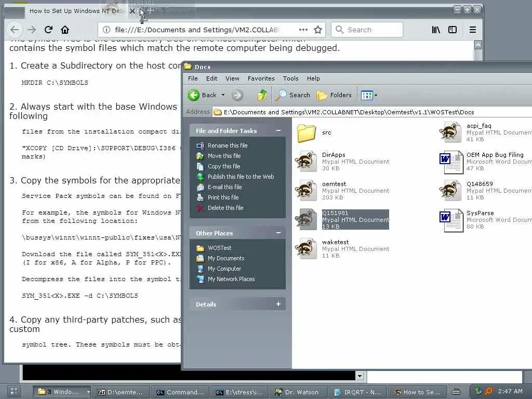Image resolution: width=532 pixels, height=399 pixels.
Task: Go to WOSTest in Other Places
Action: tap(214, 248)
